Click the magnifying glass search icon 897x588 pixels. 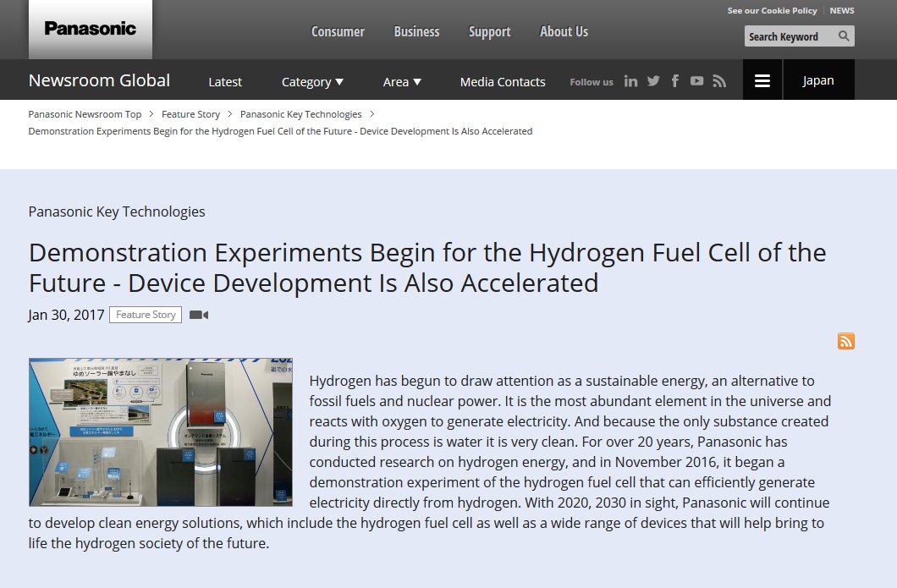click(x=844, y=36)
